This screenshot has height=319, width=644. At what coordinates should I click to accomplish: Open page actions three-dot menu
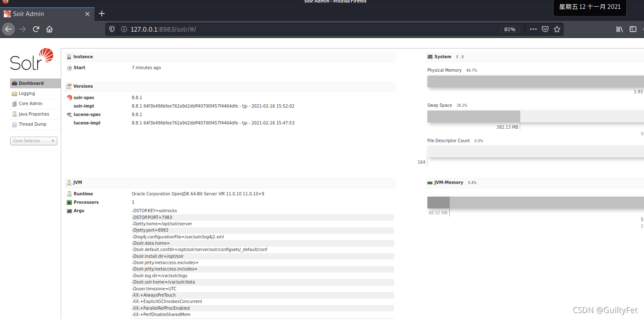point(533,29)
